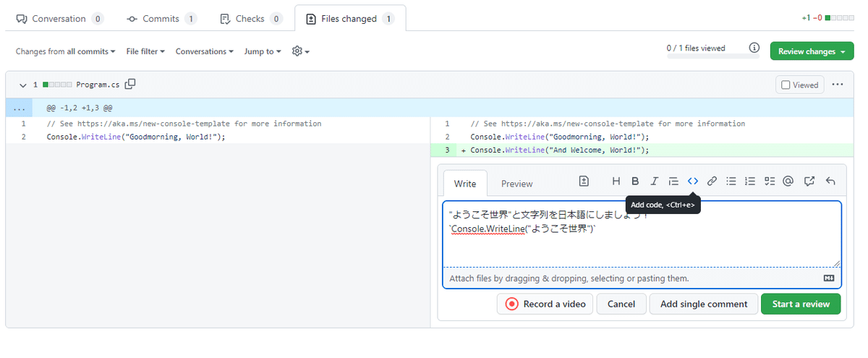The height and width of the screenshot is (358, 868).
Task: Insert a suggestion with the toolbar icon
Action: pyautogui.click(x=584, y=182)
